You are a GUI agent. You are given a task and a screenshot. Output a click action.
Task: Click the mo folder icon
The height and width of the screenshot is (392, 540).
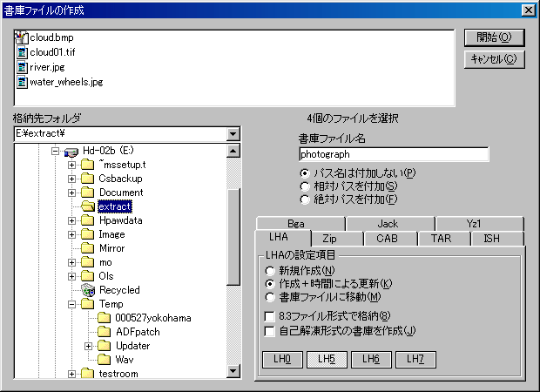[87, 262]
